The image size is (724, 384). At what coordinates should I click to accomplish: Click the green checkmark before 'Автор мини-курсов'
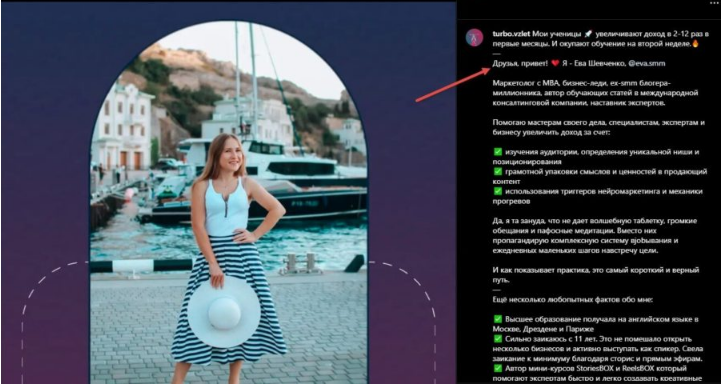point(497,368)
